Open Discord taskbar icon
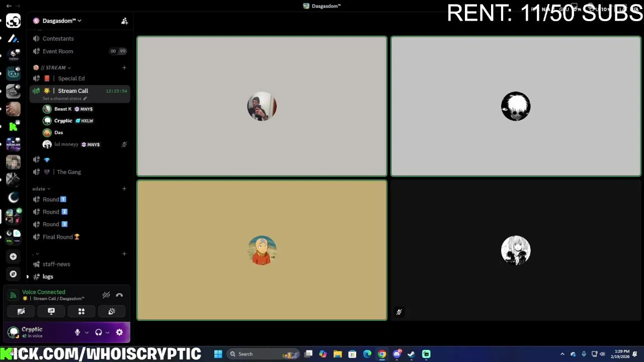Screen dimensions: 644x362 [397, 354]
